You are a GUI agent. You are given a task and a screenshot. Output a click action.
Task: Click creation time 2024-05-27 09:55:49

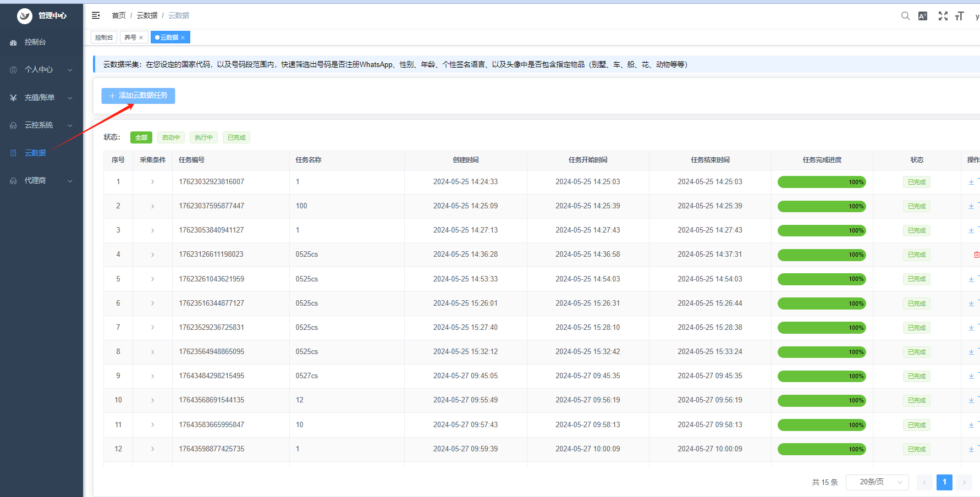tap(465, 400)
